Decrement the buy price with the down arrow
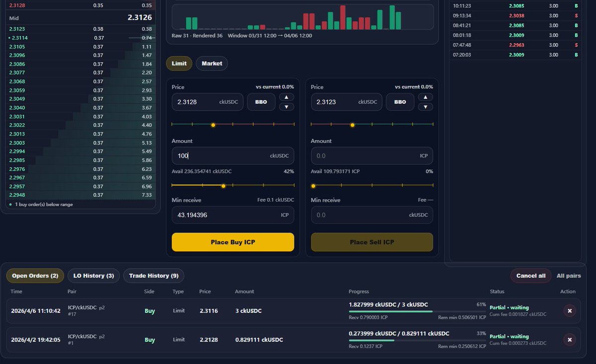The image size is (596, 364). tap(286, 106)
